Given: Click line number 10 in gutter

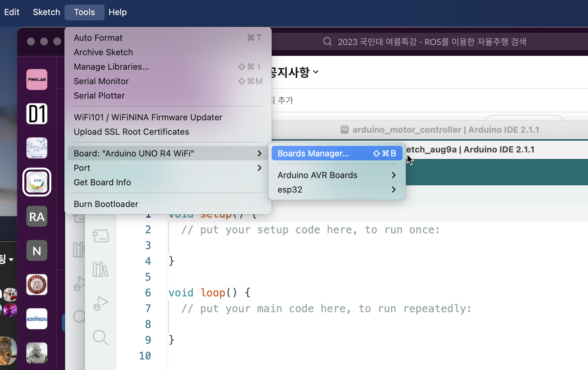Looking at the screenshot, I should coord(145,356).
